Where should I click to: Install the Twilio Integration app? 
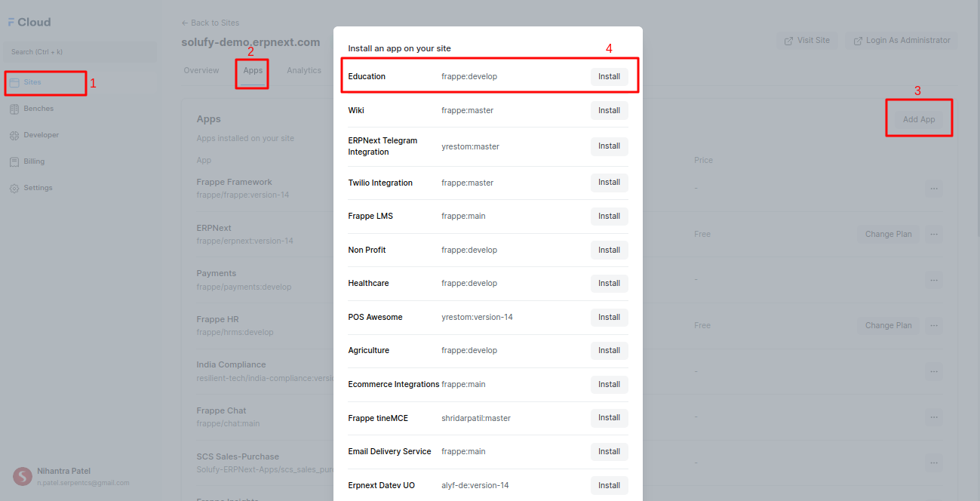[x=609, y=183]
